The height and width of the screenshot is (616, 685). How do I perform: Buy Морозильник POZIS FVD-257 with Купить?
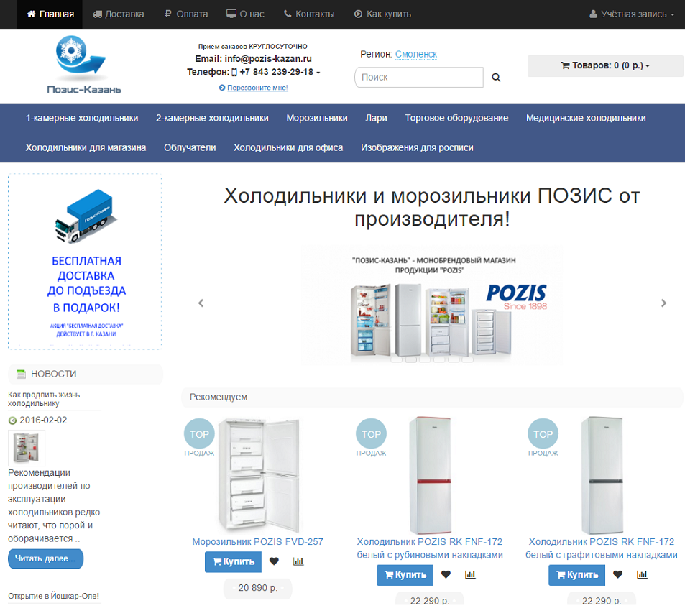click(234, 562)
